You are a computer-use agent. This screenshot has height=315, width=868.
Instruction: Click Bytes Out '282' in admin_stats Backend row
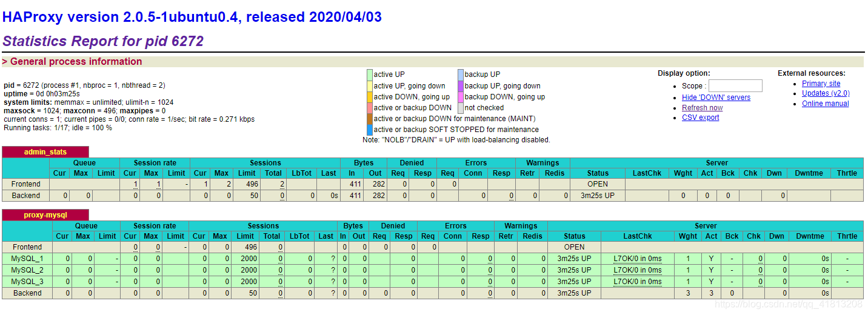click(x=378, y=196)
